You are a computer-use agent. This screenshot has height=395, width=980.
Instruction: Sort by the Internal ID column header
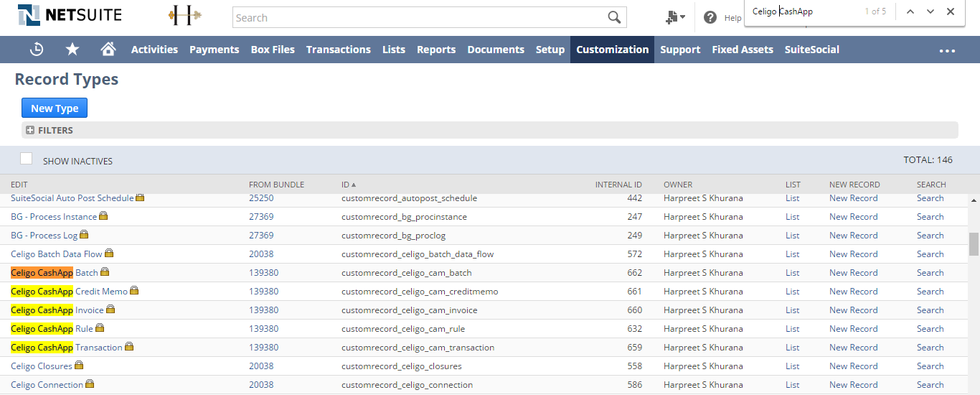coord(618,185)
